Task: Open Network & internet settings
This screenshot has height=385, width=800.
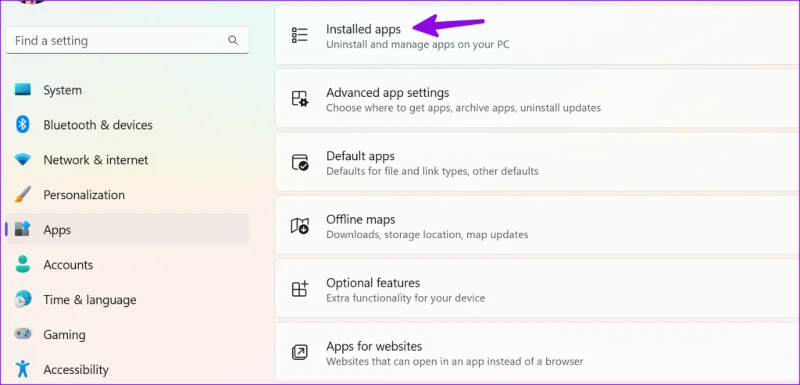Action: (x=128, y=160)
